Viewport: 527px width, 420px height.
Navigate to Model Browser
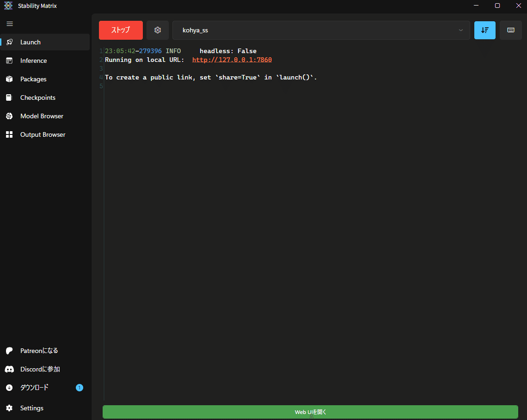[45, 116]
